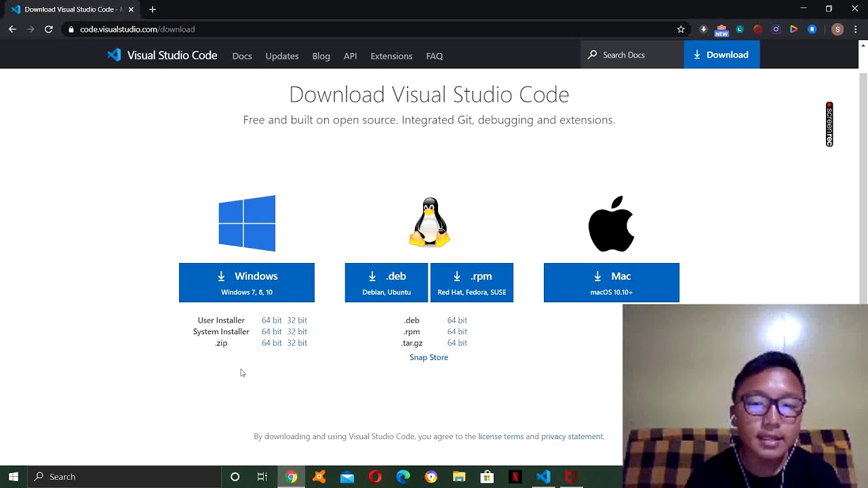868x488 pixels.
Task: Open File Explorer on the taskbar
Action: (x=459, y=476)
